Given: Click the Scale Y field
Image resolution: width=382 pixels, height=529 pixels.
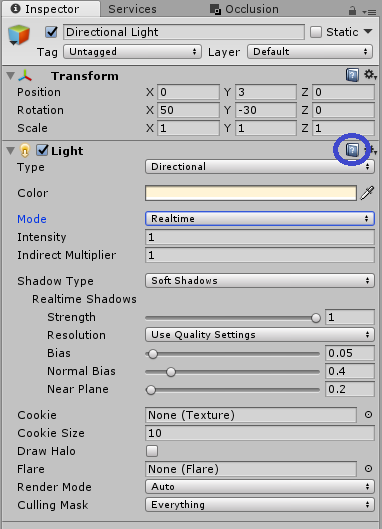Looking at the screenshot, I should click(x=266, y=128).
